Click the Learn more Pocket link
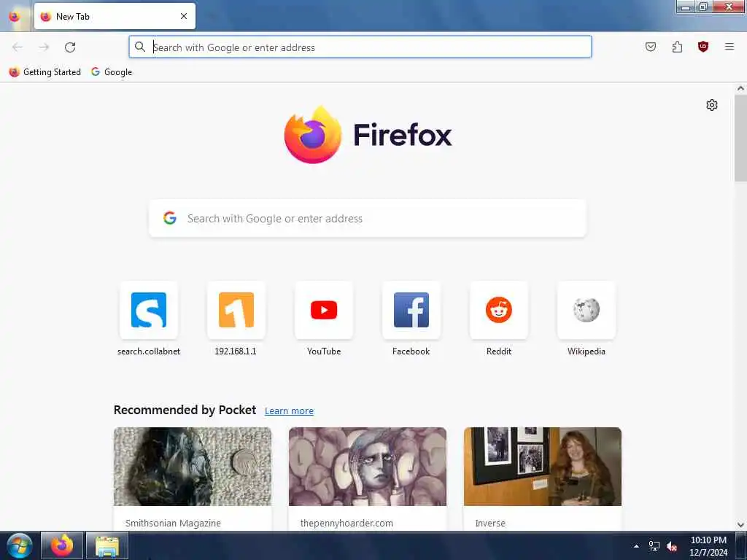The height and width of the screenshot is (560, 747). (x=289, y=411)
